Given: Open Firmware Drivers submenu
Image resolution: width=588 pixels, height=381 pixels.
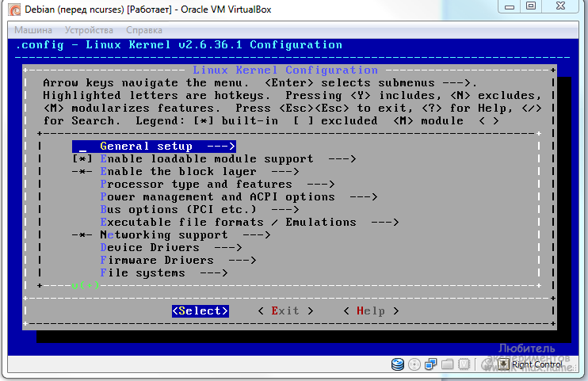Looking at the screenshot, I should pyautogui.click(x=178, y=261).
